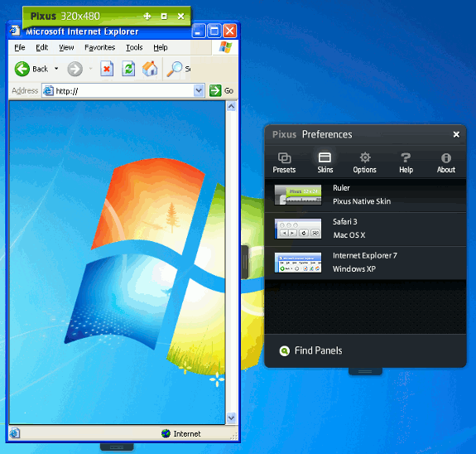
Task: Open the Help question mark icon
Action: click(406, 157)
